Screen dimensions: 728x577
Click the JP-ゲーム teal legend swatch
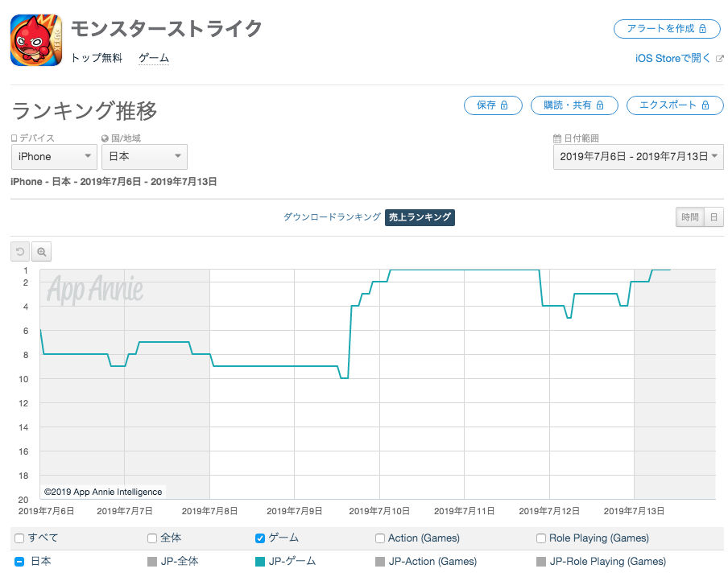pyautogui.click(x=260, y=562)
